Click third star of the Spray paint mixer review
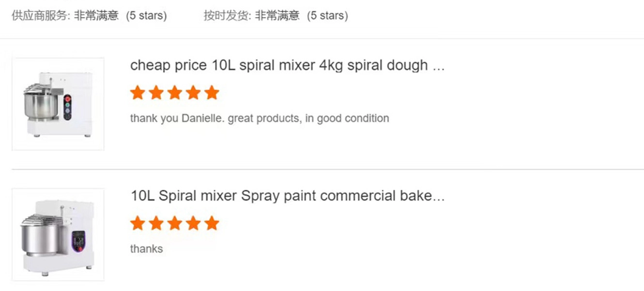The width and height of the screenshot is (644, 291). click(174, 223)
